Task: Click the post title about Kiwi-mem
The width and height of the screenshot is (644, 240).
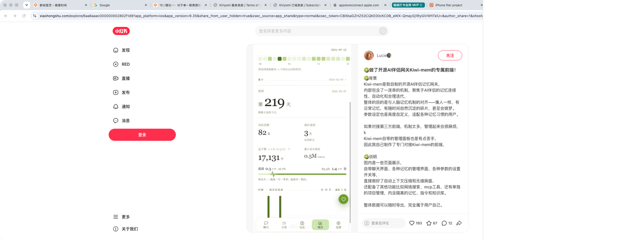Action: [409, 70]
